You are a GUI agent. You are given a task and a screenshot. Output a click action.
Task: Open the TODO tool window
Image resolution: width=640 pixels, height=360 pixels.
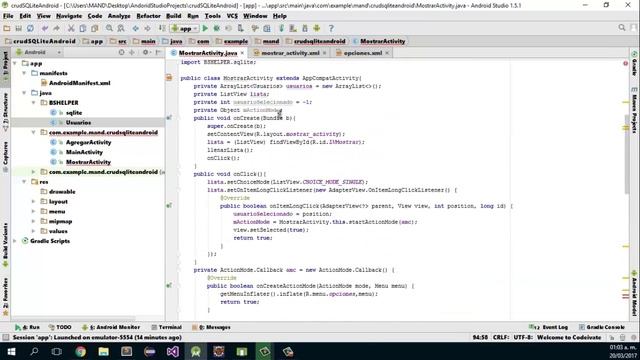(x=60, y=327)
